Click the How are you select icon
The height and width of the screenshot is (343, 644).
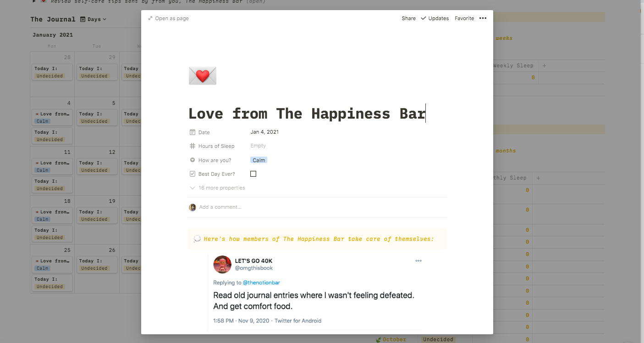(193, 160)
